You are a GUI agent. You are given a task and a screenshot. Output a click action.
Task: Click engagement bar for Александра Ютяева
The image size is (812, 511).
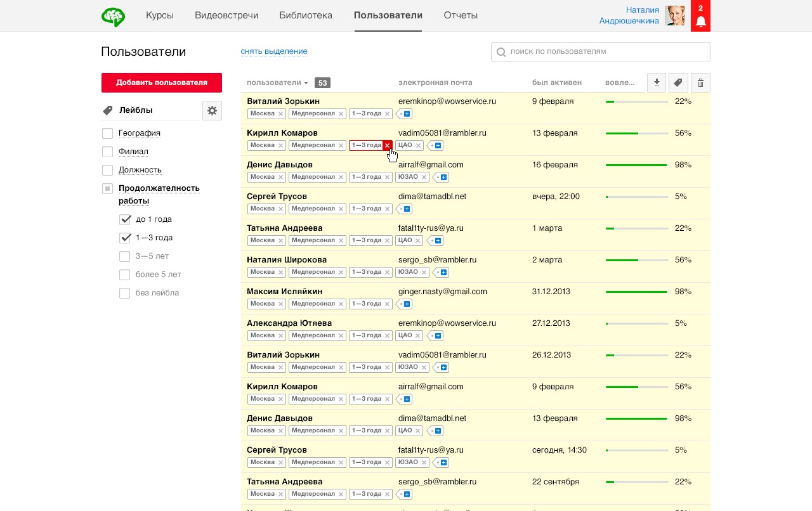pyautogui.click(x=637, y=323)
